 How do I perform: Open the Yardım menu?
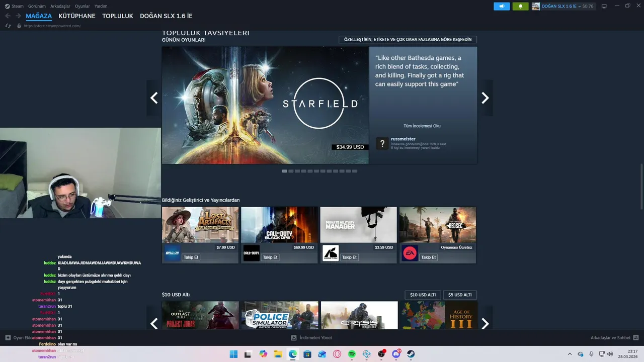click(101, 6)
